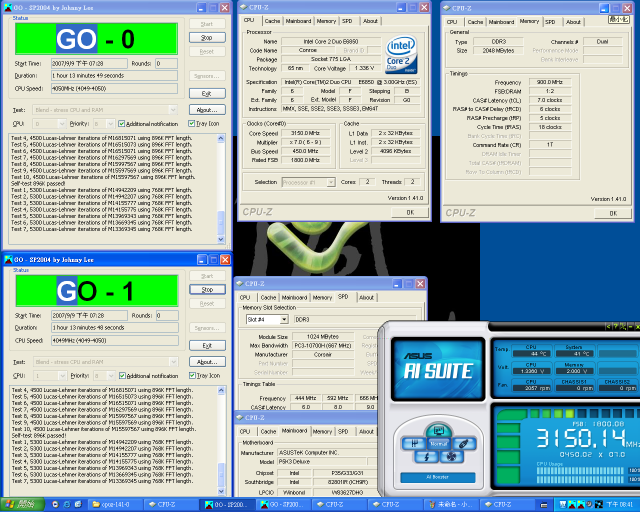
Task: Click OK in the CPU-Z processor window
Action: click(410, 212)
